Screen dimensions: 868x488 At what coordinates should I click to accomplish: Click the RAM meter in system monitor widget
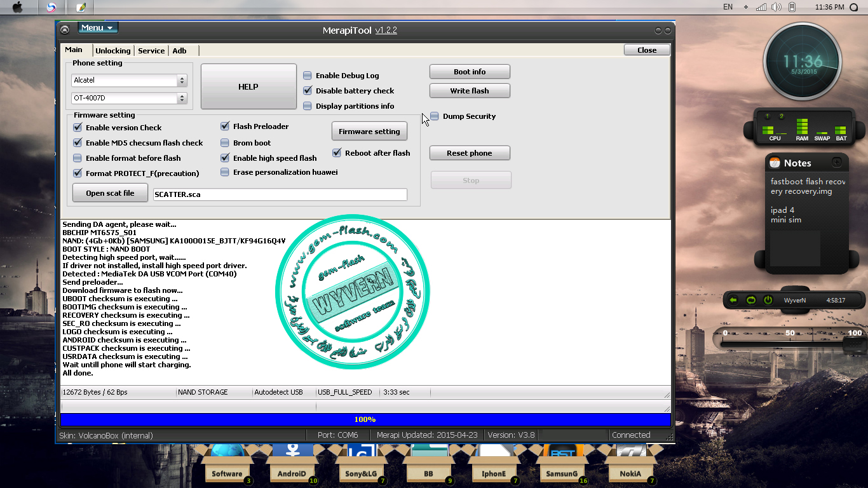click(802, 129)
